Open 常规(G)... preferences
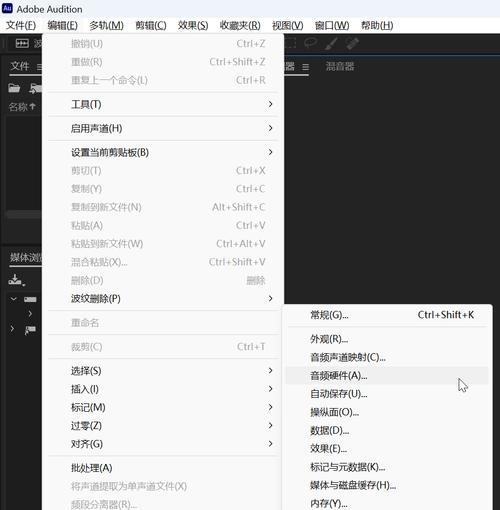500x510 pixels. pyautogui.click(x=387, y=315)
